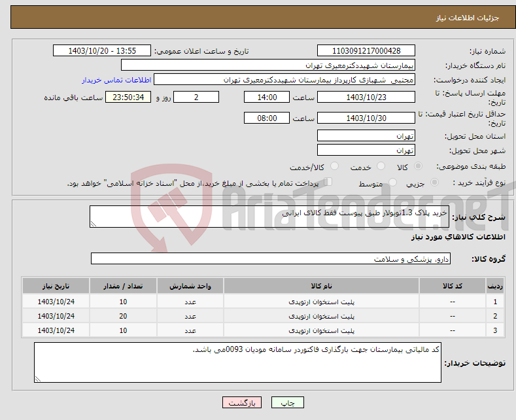The height and width of the screenshot is (420, 516).
Task: Select the کالا radio button
Action: click(418, 166)
